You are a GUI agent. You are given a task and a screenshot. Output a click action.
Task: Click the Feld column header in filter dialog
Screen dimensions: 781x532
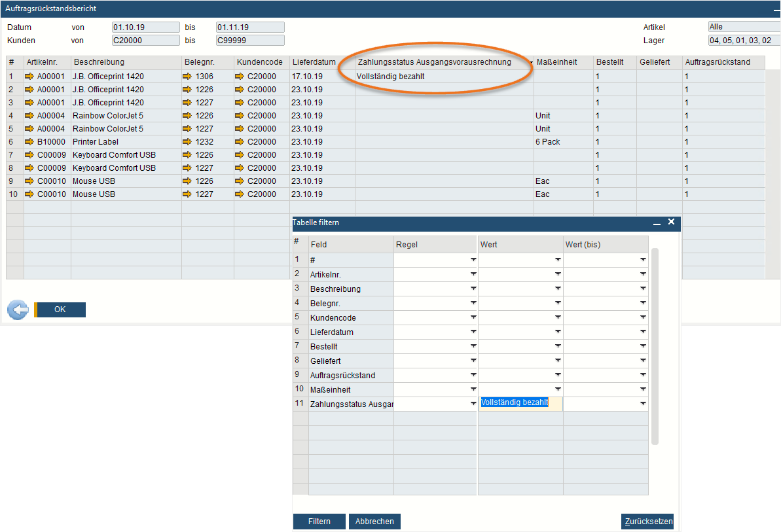(x=351, y=244)
